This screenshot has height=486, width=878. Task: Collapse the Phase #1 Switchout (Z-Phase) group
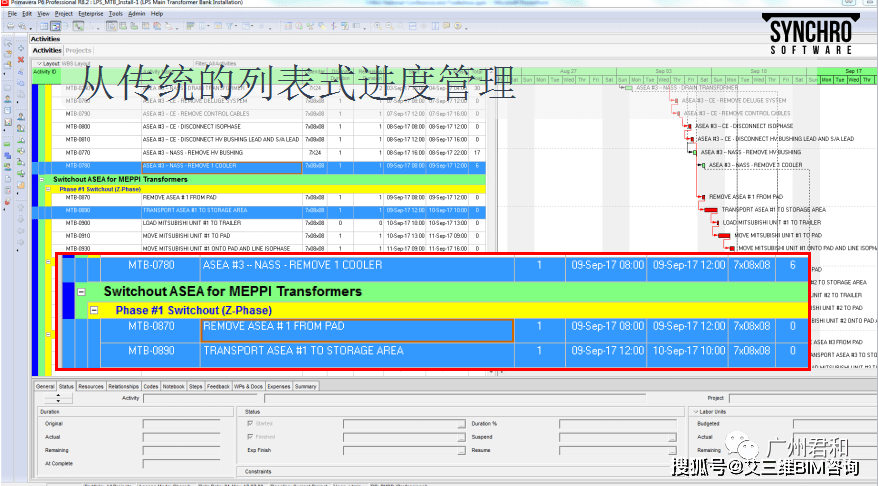click(48, 190)
